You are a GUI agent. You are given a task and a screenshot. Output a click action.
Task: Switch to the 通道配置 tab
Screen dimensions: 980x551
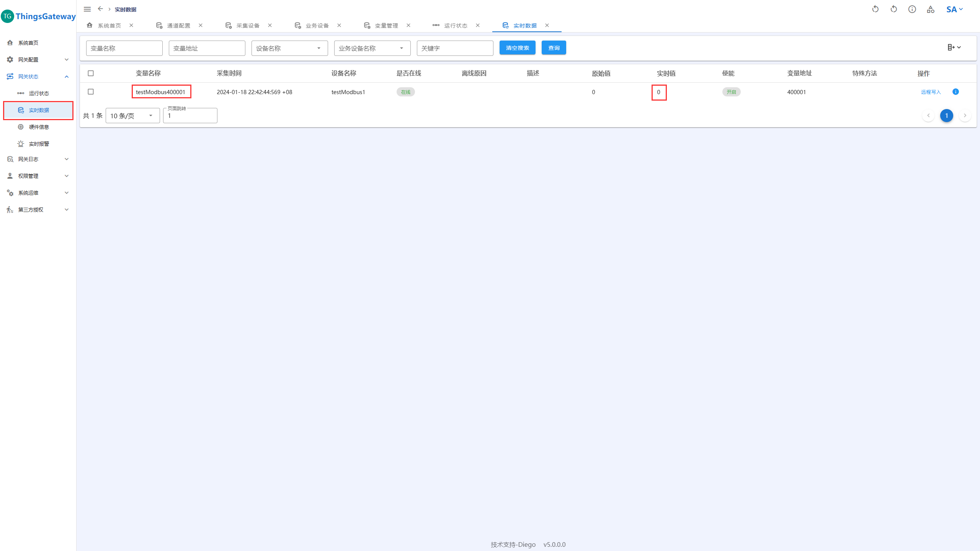pos(178,26)
